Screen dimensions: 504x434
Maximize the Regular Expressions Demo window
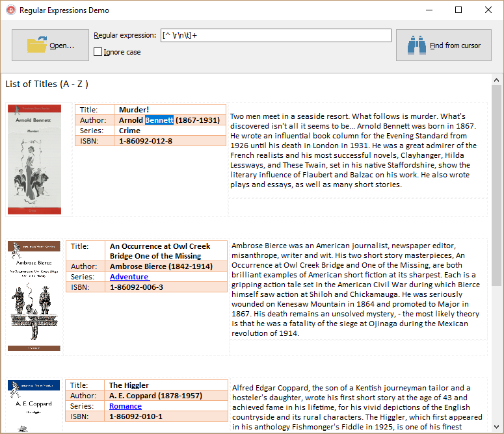point(458,10)
